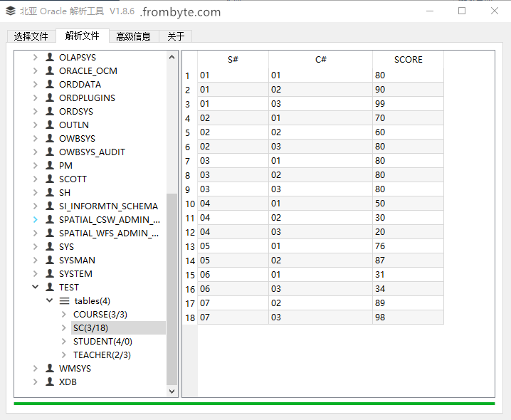Click the OLAPSYS user icon
This screenshot has height=420, width=511.
50,57
